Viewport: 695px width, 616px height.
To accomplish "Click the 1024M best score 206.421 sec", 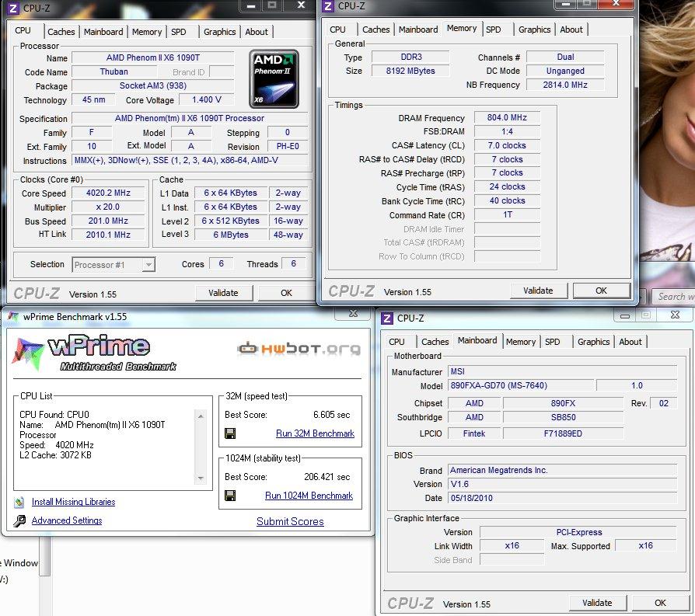I will coord(327,476).
